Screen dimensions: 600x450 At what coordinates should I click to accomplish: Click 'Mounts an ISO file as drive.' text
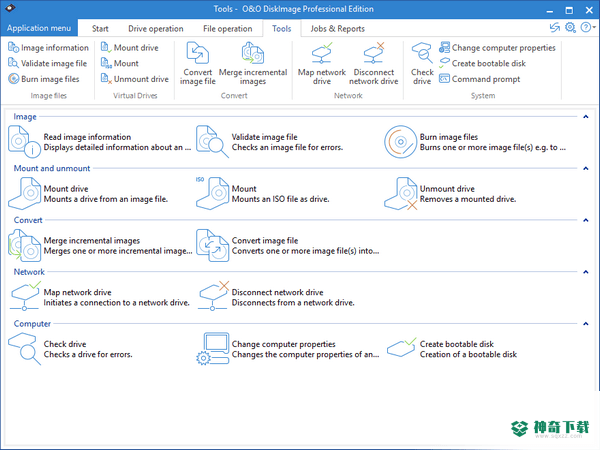(280, 199)
